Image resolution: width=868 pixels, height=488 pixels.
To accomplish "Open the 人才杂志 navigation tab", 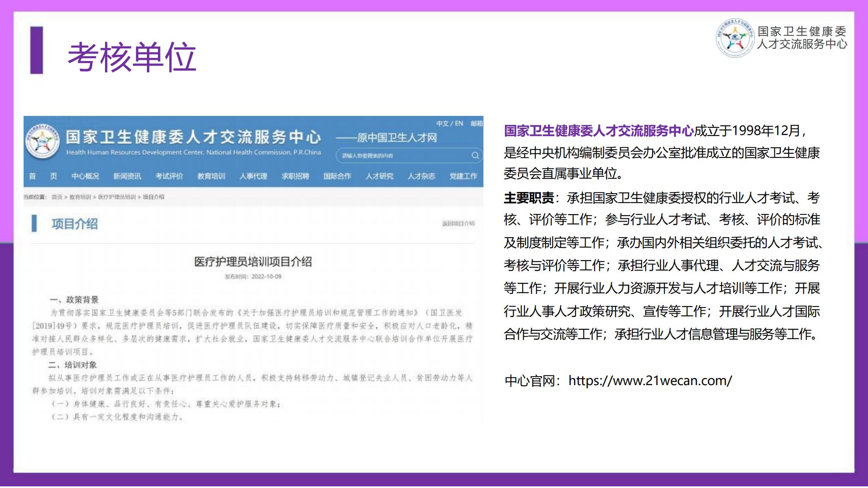I will pyautogui.click(x=422, y=176).
